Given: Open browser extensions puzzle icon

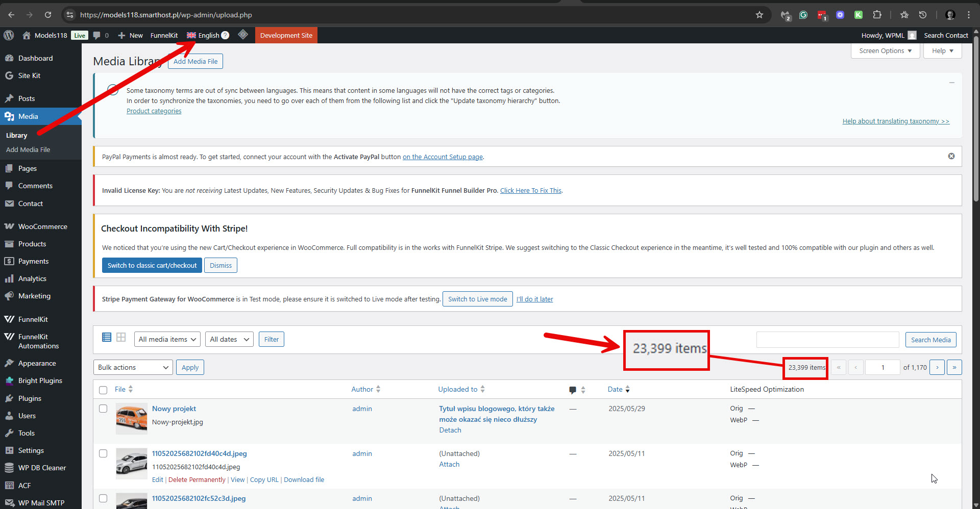Looking at the screenshot, I should [x=877, y=15].
